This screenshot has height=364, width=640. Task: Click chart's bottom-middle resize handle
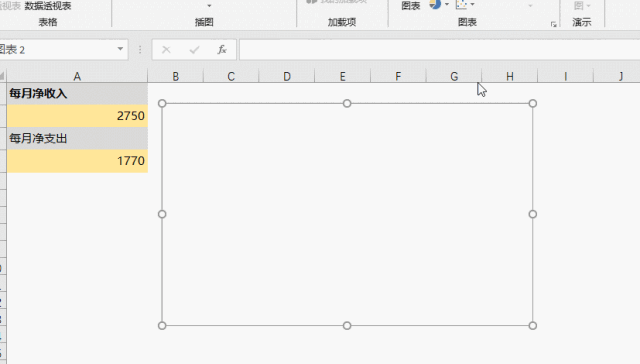pos(347,326)
